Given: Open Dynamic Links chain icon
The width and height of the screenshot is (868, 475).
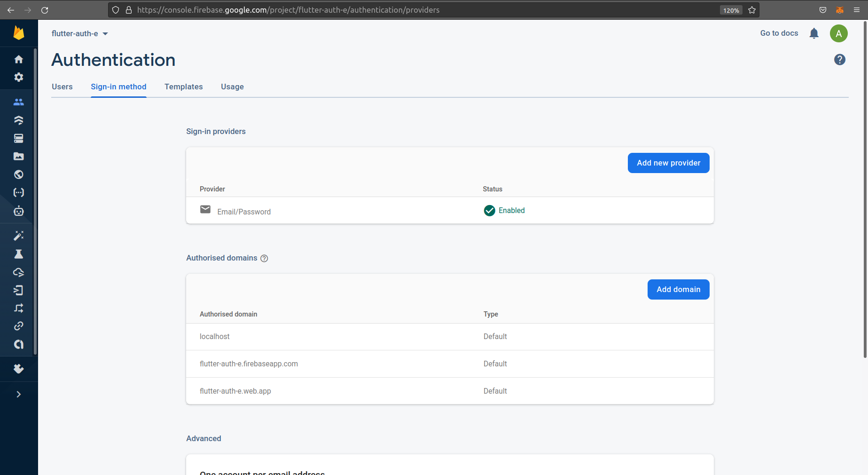Looking at the screenshot, I should [19, 326].
